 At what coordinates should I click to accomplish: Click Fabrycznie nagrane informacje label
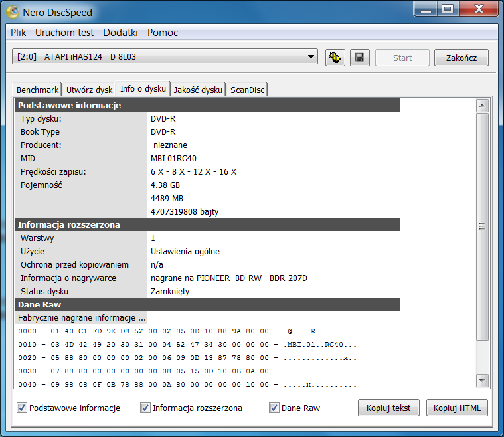82,318
